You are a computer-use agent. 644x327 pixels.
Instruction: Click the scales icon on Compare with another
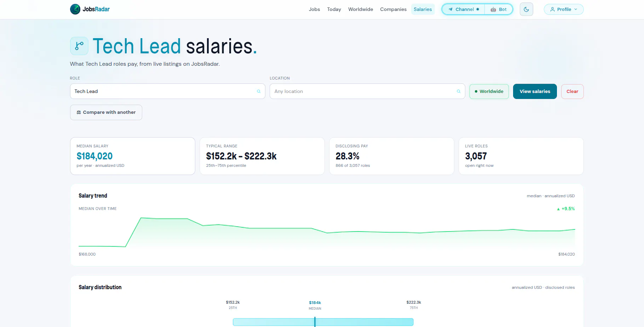(x=79, y=112)
